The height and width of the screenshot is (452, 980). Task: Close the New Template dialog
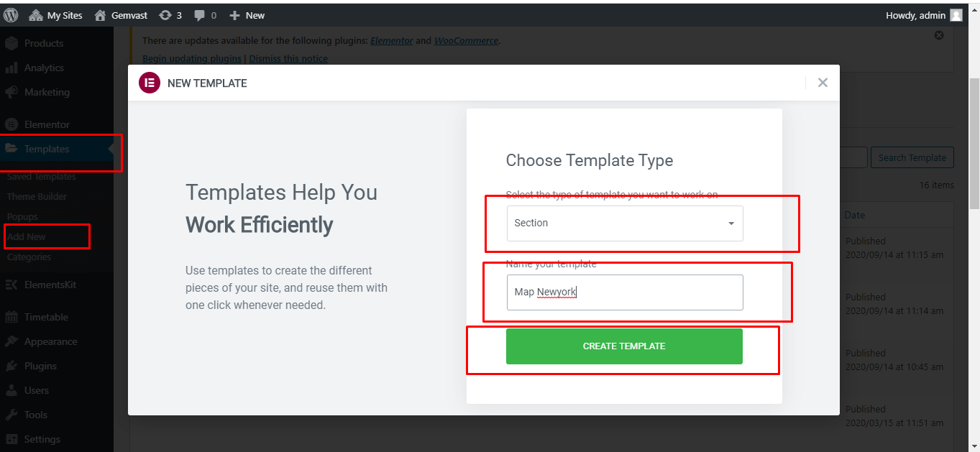tap(823, 83)
